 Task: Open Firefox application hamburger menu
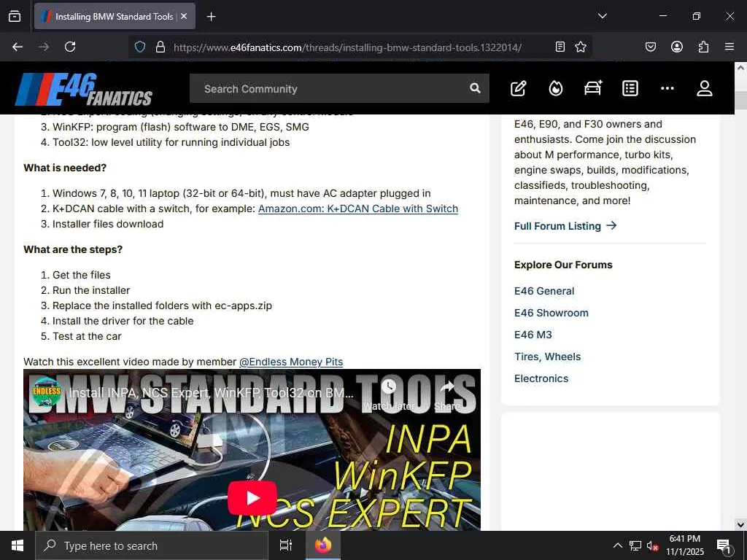[x=729, y=47]
